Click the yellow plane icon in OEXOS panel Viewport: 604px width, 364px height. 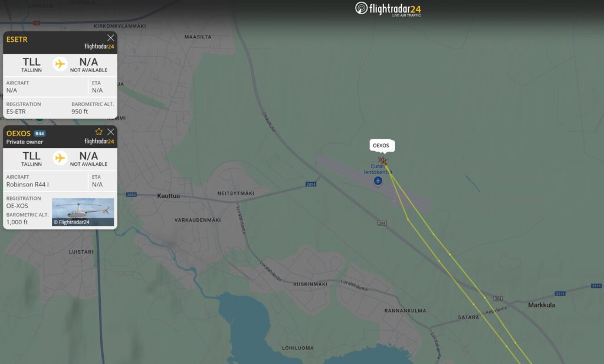60,158
